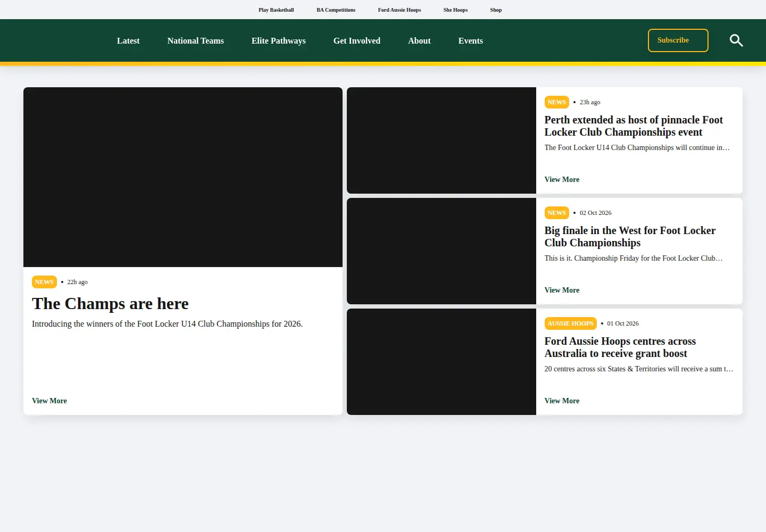This screenshot has height=532, width=766.
Task: Click View More on Aussie Hoops grant article
Action: [x=562, y=401]
